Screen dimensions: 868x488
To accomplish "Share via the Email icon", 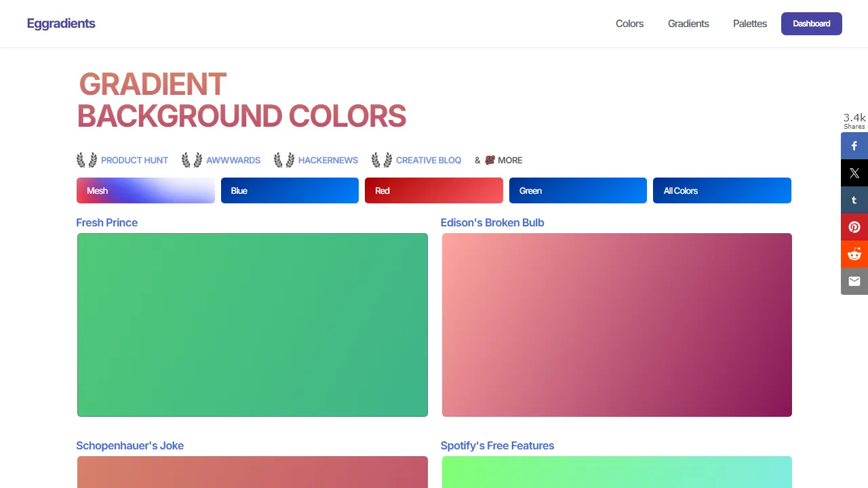I will [x=854, y=281].
